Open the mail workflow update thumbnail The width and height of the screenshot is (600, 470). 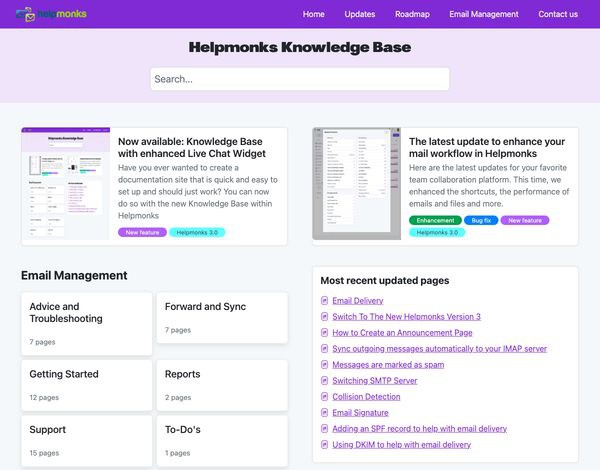[x=357, y=184]
